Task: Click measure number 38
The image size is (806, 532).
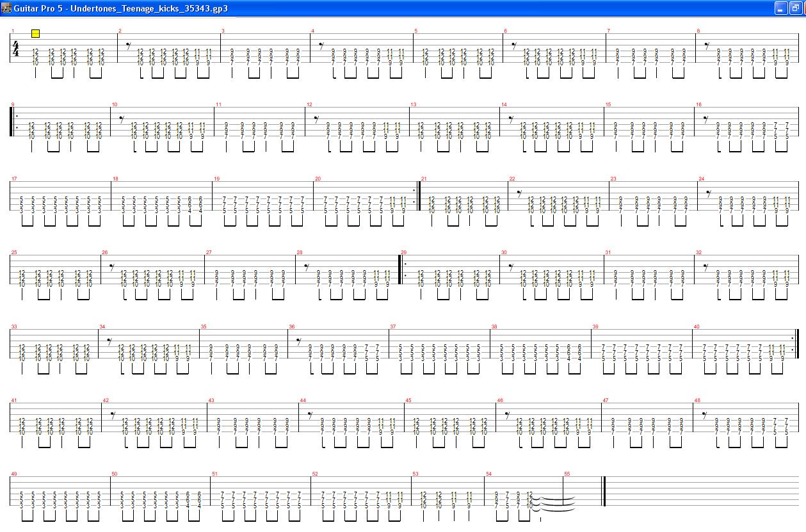Action: [494, 327]
